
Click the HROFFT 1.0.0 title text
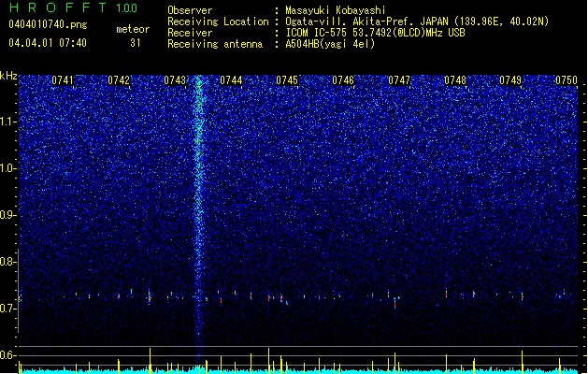(74, 7)
